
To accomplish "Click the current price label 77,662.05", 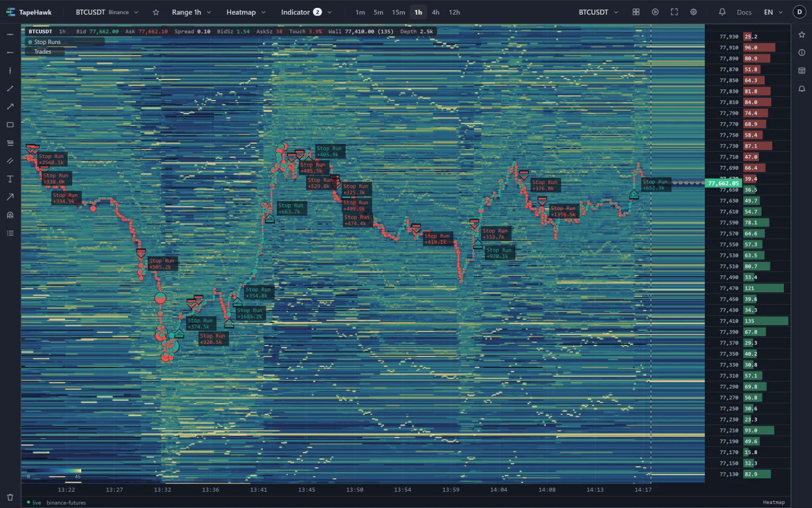I will (x=724, y=183).
